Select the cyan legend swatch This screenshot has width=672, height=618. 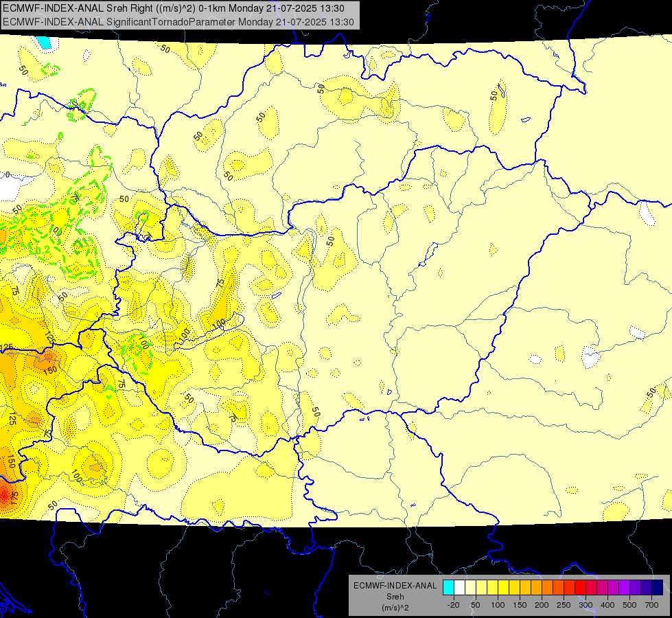(449, 588)
